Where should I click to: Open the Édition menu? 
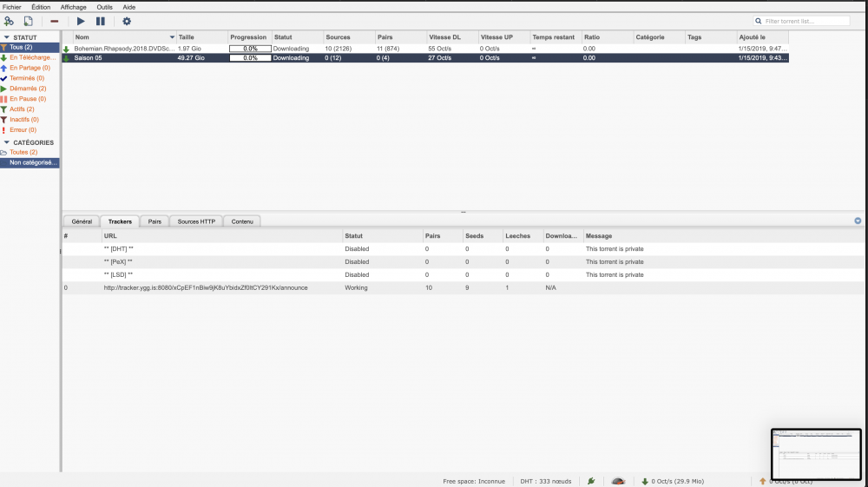pyautogui.click(x=41, y=7)
